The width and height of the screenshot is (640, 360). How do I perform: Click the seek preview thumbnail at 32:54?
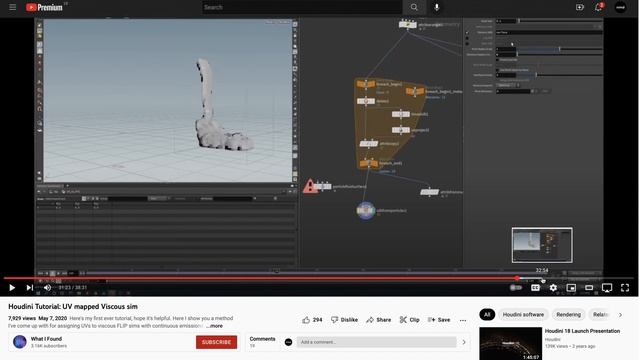click(x=542, y=245)
